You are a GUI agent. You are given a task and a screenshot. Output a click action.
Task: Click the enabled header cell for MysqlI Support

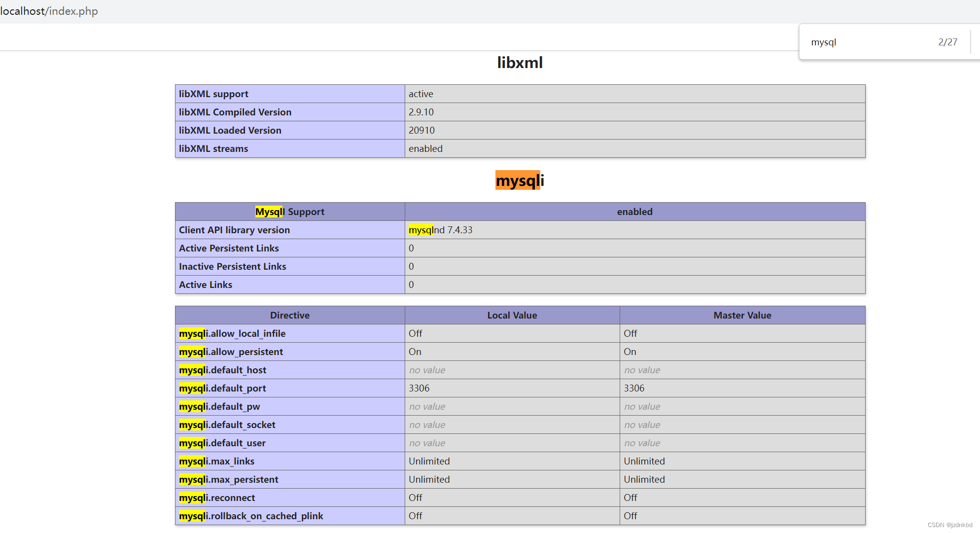pos(635,212)
